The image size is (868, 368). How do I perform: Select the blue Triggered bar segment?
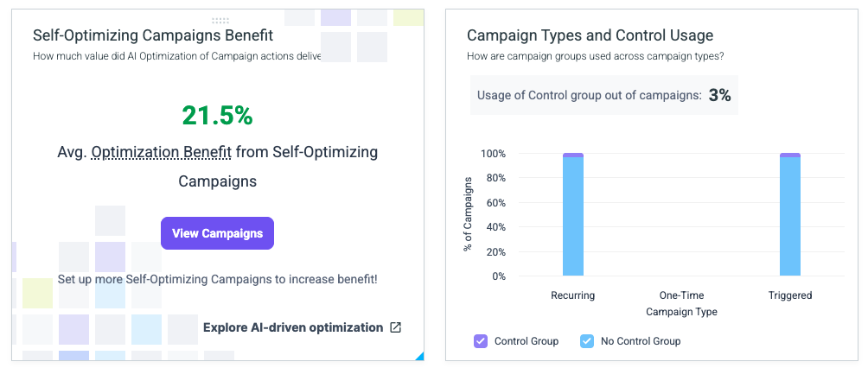790,216
